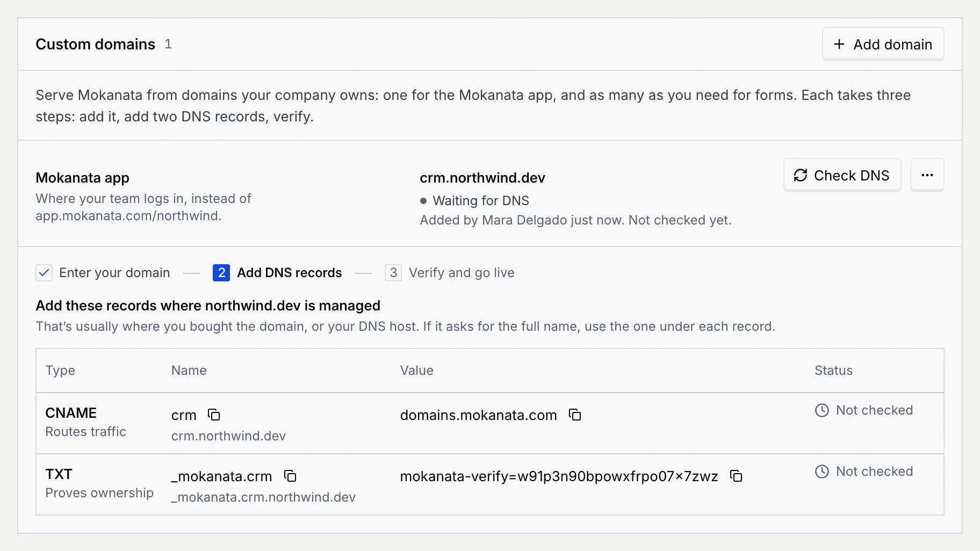Click the Value column header
The image size is (980, 551).
coord(416,371)
